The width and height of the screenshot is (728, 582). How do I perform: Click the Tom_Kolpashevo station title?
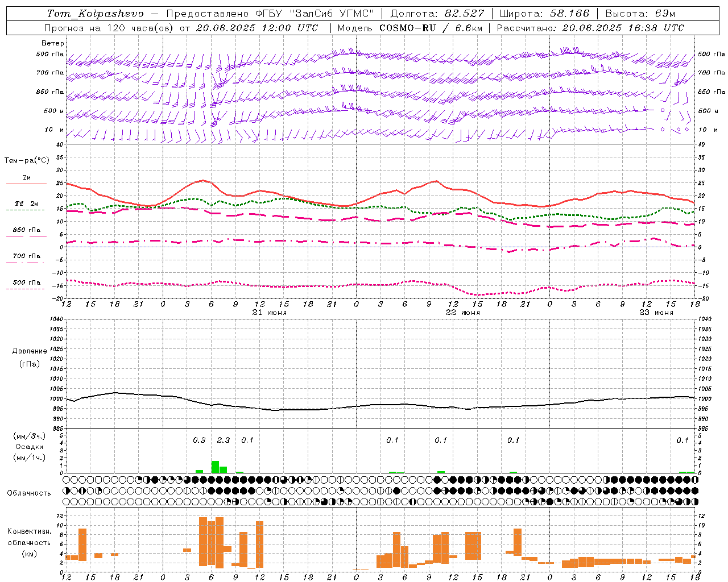click(x=95, y=14)
